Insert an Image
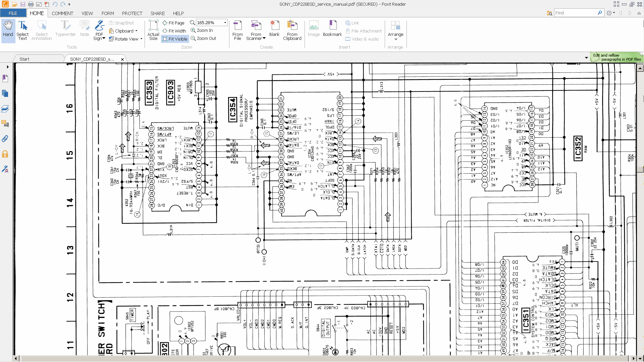 [314, 28]
